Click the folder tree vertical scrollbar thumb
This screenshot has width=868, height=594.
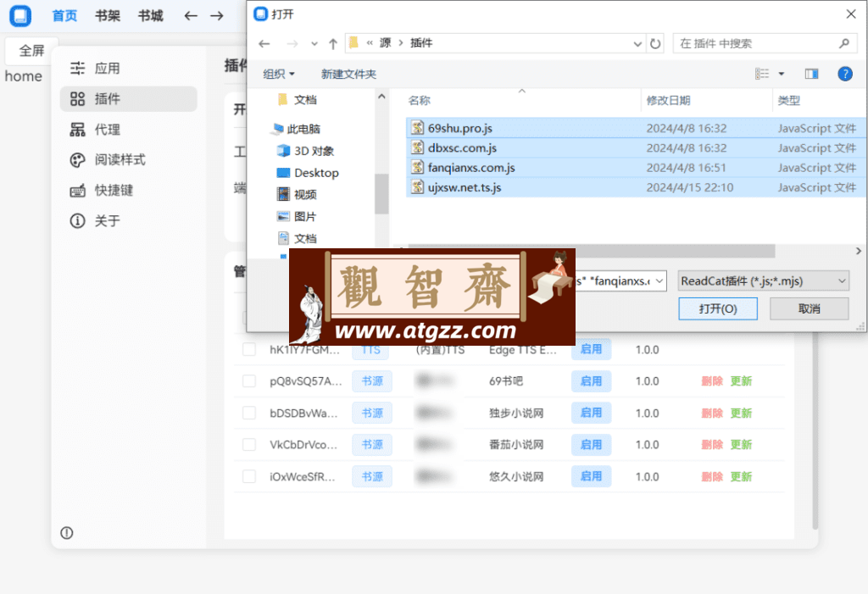(x=381, y=194)
